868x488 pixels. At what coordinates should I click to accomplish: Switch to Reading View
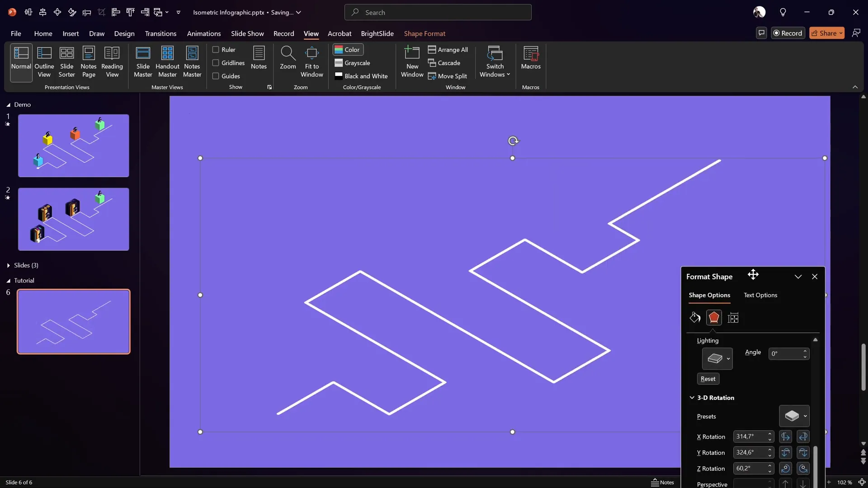pos(112,62)
